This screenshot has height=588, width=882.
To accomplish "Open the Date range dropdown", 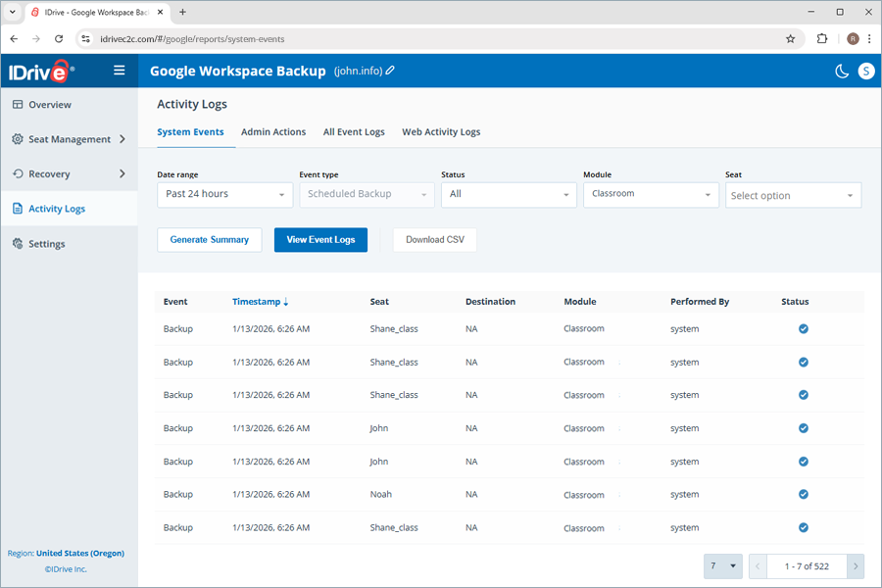I will [223, 195].
